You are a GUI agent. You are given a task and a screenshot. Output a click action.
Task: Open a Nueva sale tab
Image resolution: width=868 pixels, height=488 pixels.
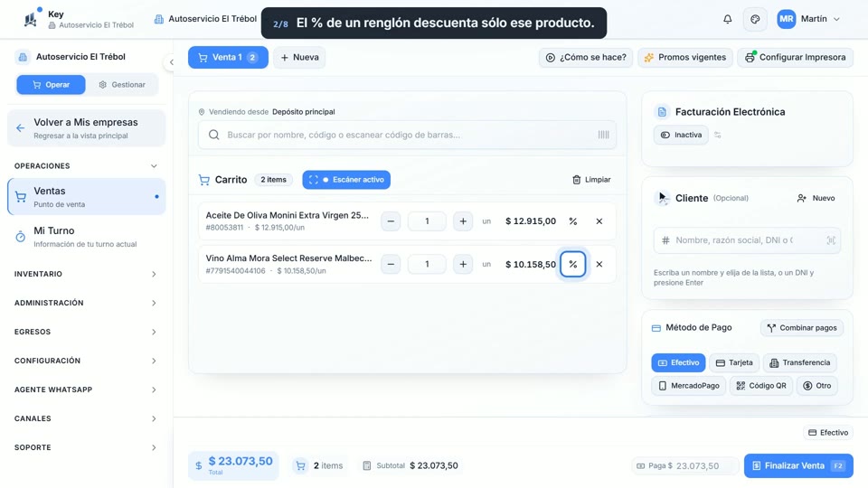299,58
